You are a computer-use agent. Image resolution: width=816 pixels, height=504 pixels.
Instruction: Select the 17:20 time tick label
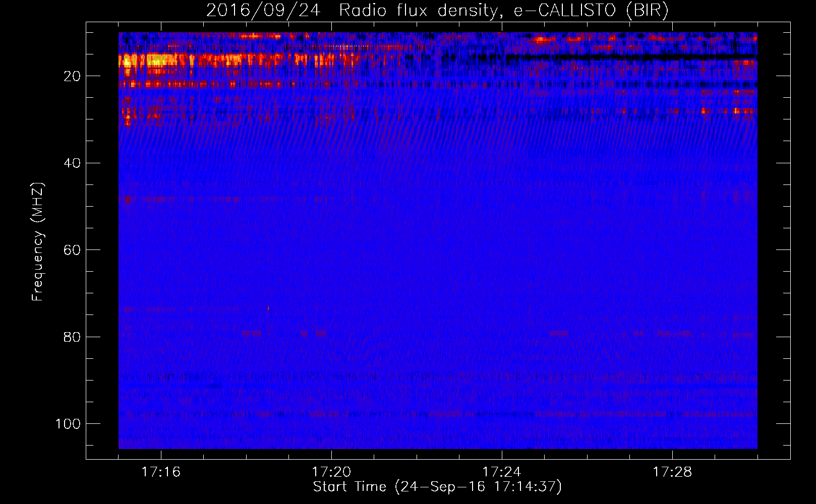331,472
